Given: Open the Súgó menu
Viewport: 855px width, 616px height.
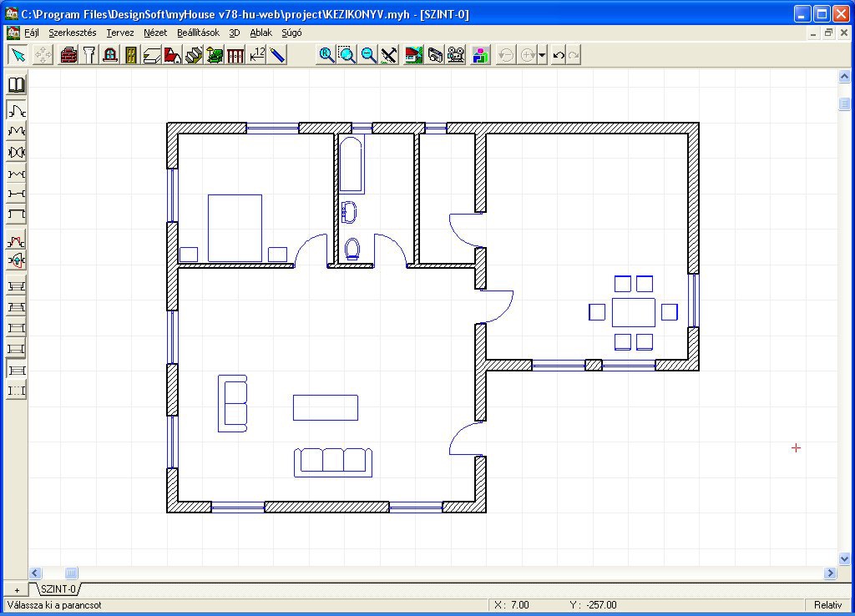Looking at the screenshot, I should point(291,33).
